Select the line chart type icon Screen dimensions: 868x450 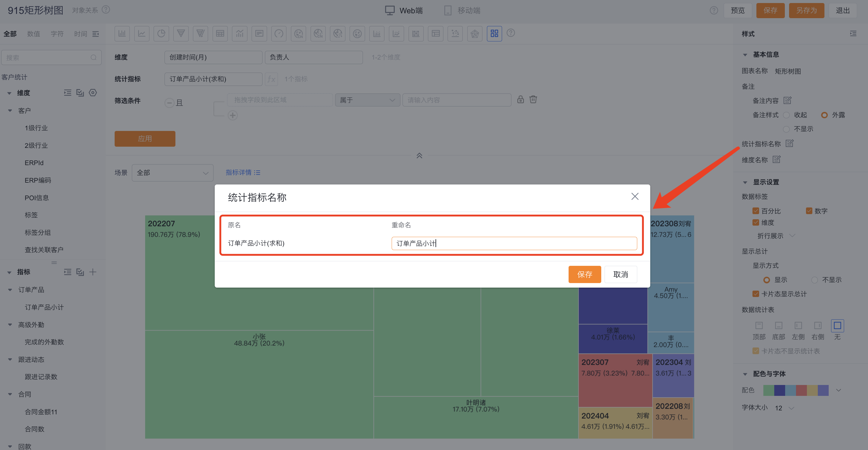[142, 34]
